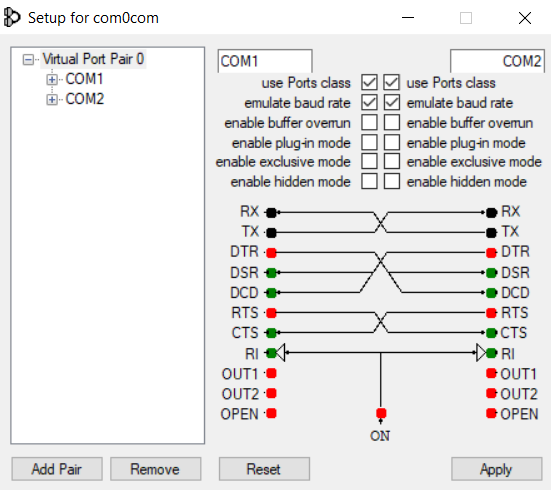Click the red ON source pin
This screenshot has height=490, width=551.
pyautogui.click(x=381, y=413)
